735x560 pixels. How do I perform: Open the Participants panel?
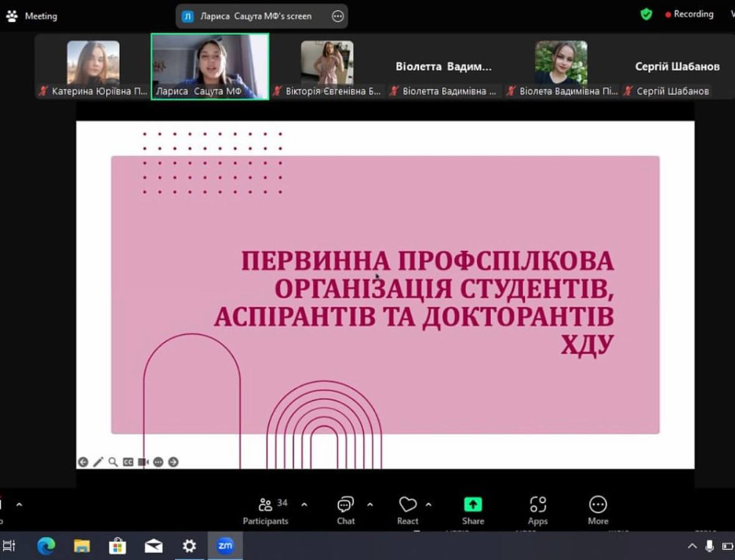[x=266, y=510]
